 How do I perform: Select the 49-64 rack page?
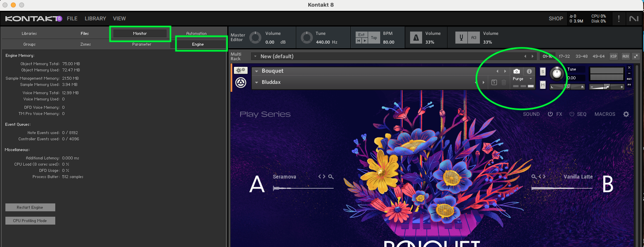[x=599, y=56]
